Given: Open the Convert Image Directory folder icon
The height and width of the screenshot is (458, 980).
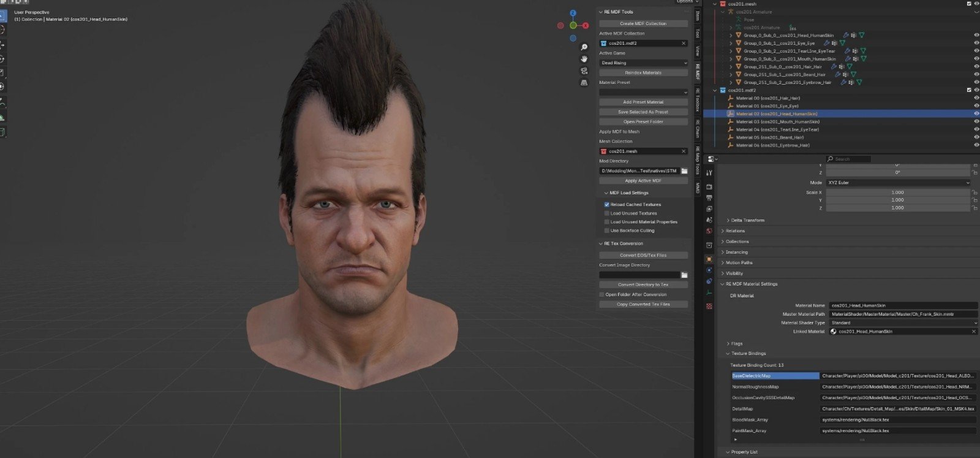Looking at the screenshot, I should 684,275.
